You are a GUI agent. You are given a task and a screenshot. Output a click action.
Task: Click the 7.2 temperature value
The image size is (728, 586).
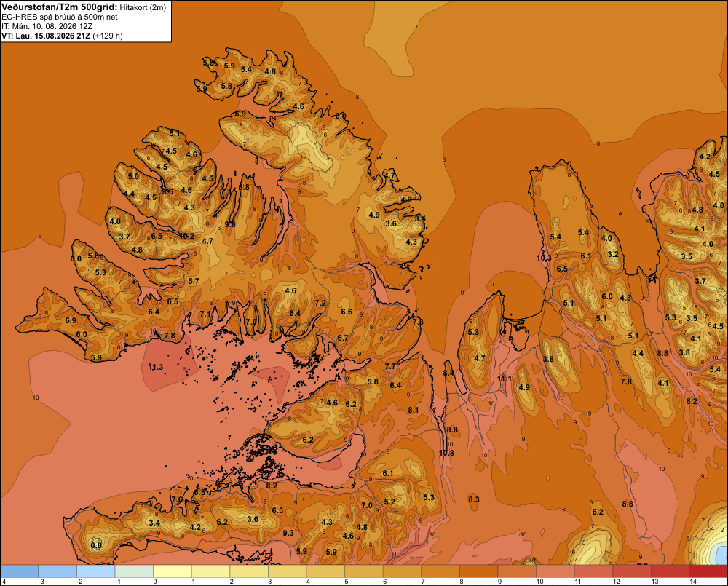point(320,303)
